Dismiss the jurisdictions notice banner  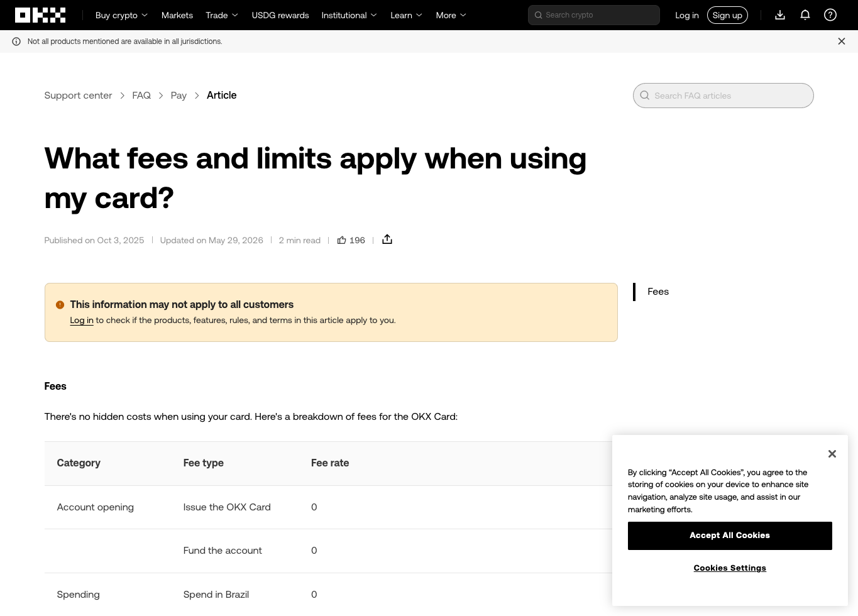(842, 41)
